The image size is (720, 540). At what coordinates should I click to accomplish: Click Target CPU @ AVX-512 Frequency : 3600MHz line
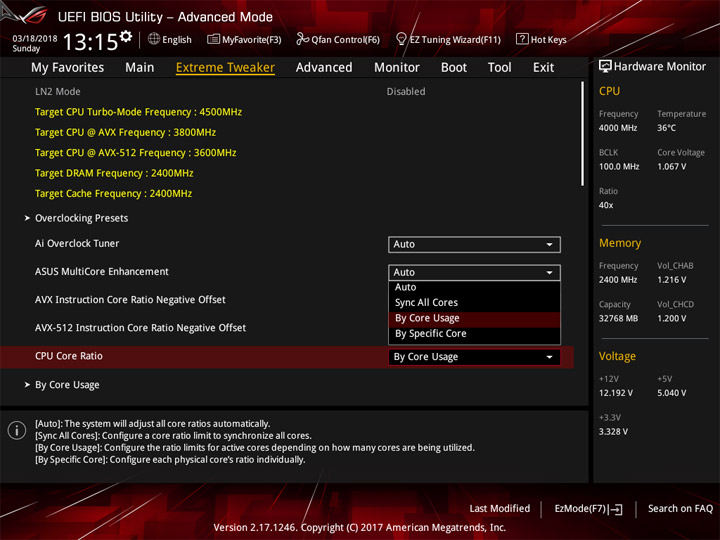pyautogui.click(x=135, y=153)
